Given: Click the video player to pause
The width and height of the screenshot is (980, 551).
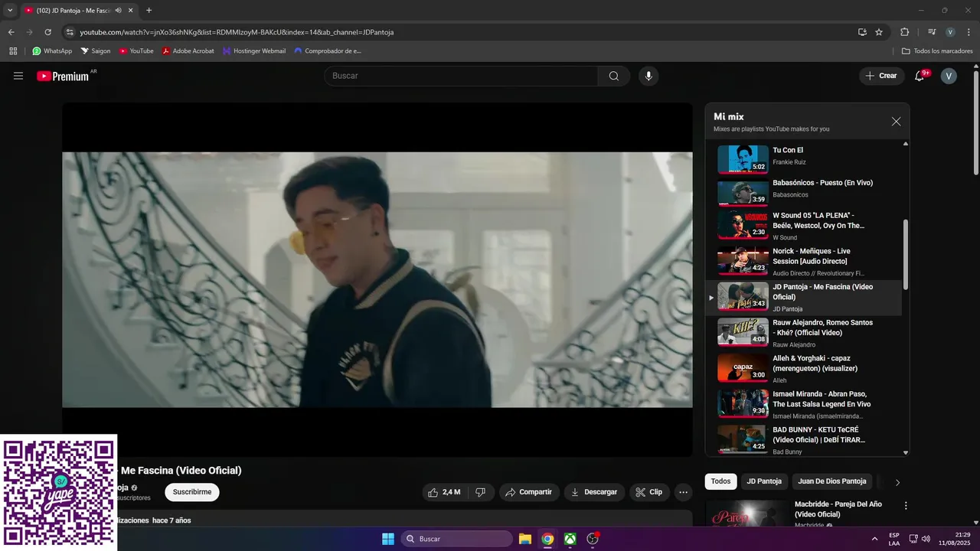Looking at the screenshot, I should coord(377,279).
